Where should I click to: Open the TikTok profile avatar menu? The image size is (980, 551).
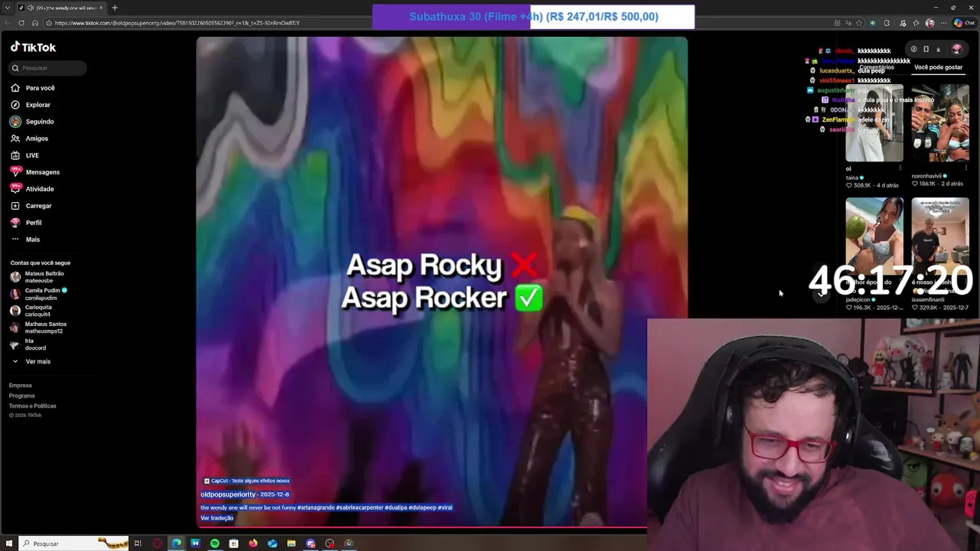956,49
